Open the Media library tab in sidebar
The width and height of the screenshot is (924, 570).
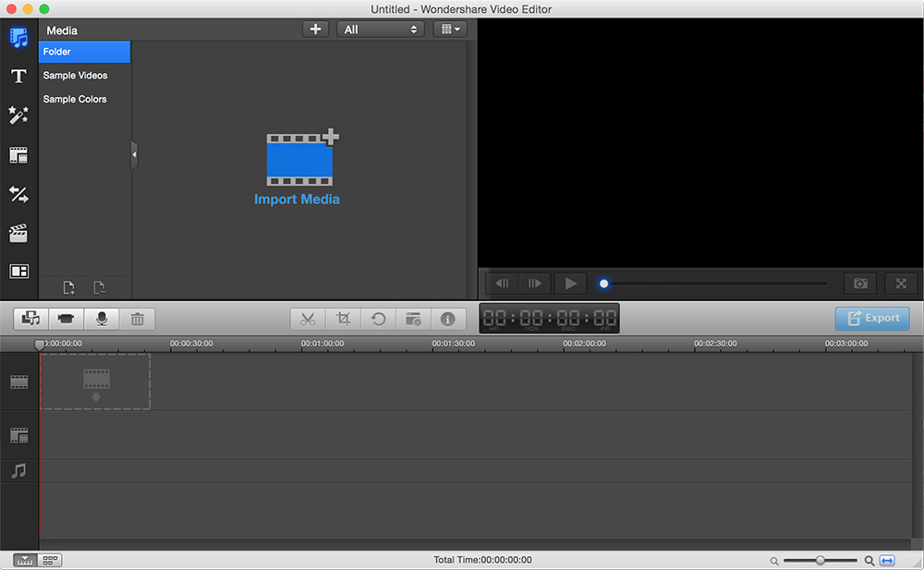(18, 38)
